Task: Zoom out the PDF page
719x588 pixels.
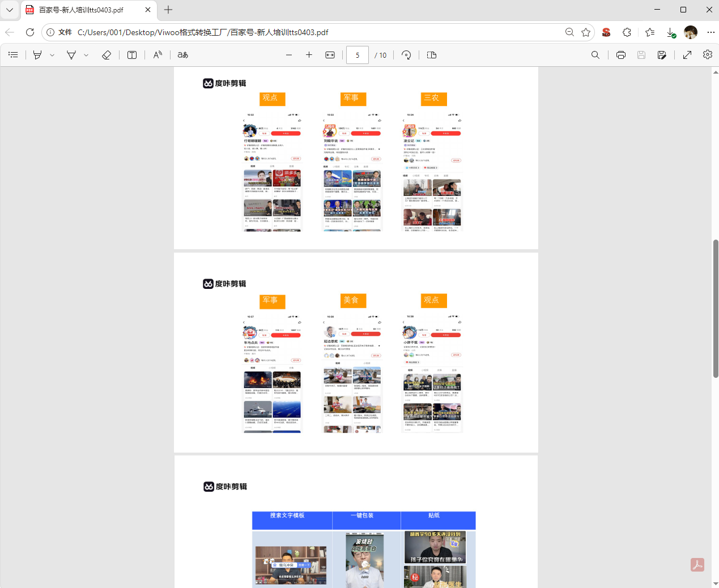Action: pyautogui.click(x=289, y=55)
